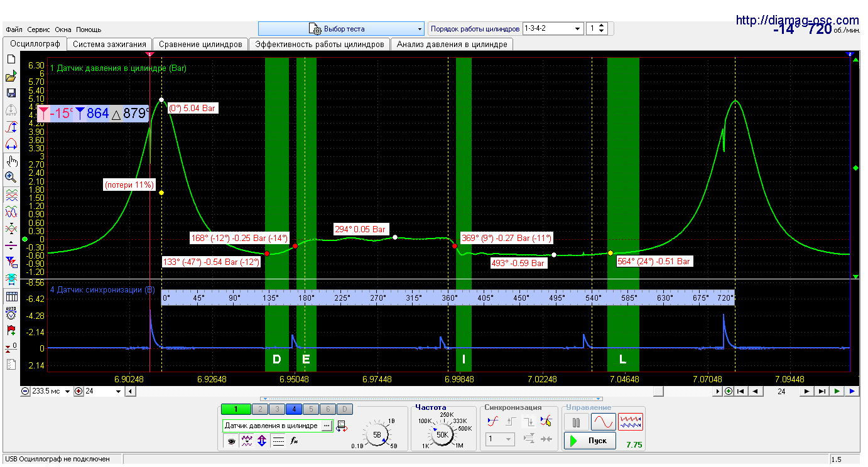
Task: Toggle channel 1 button
Action: click(x=236, y=409)
